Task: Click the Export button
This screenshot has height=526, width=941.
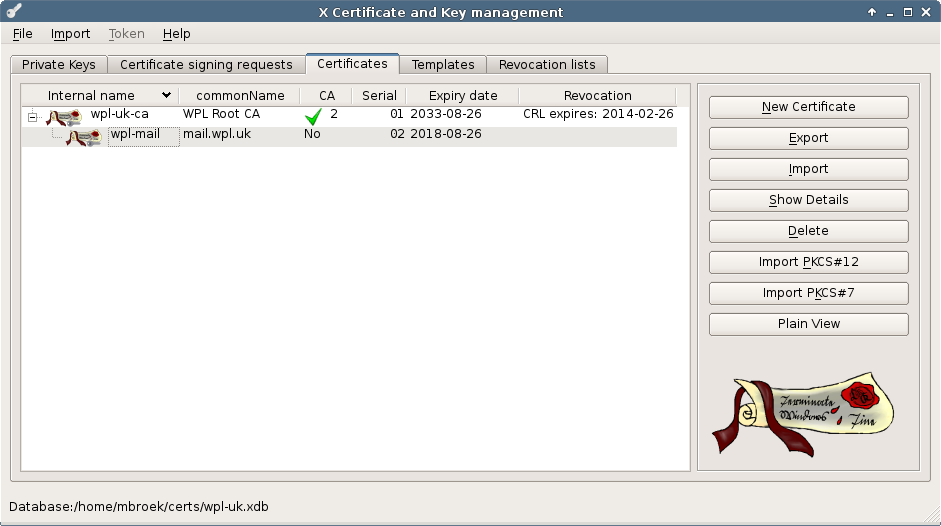Action: pyautogui.click(x=808, y=138)
